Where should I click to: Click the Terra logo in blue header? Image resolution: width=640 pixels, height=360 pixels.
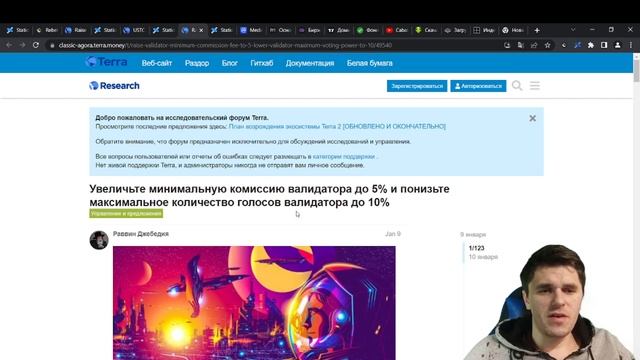click(x=107, y=62)
